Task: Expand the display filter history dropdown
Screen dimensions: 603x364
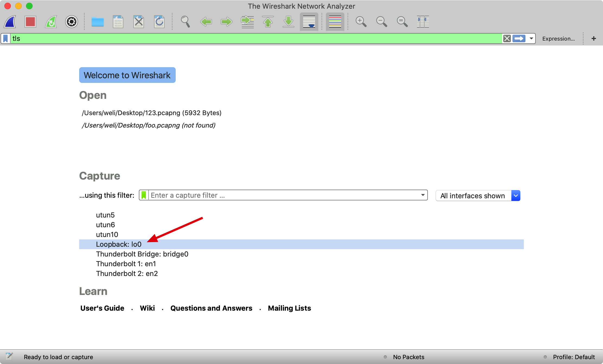Action: (x=531, y=38)
